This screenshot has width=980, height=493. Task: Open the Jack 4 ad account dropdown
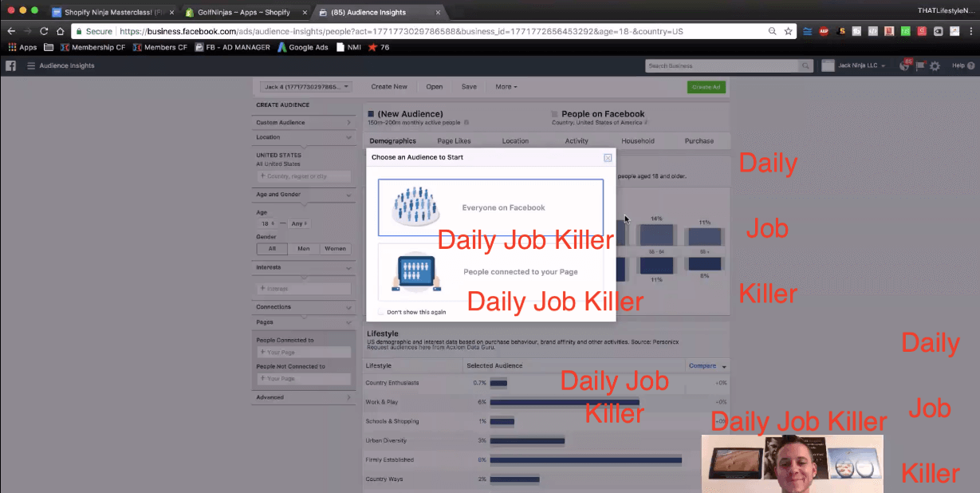(306, 87)
